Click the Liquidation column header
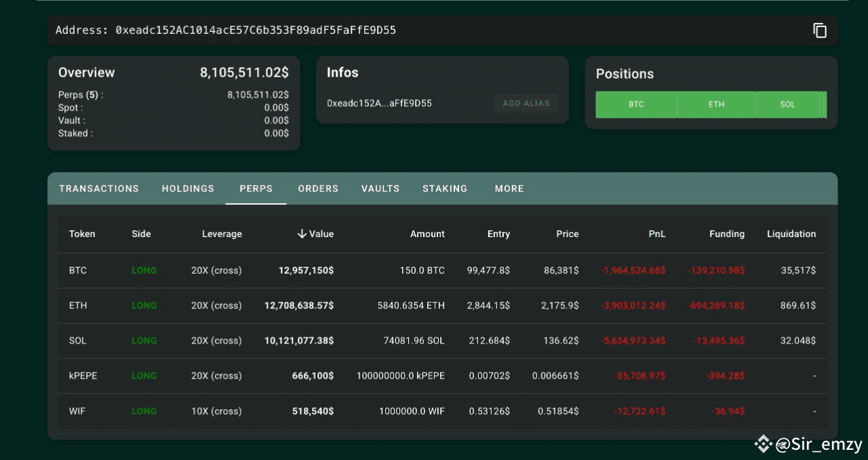This screenshot has height=460, width=868. click(791, 234)
